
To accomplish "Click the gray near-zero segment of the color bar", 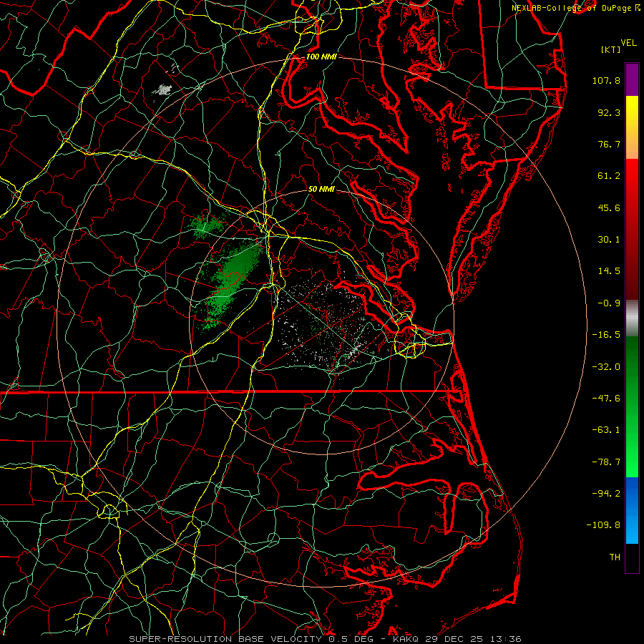I will click(x=632, y=317).
